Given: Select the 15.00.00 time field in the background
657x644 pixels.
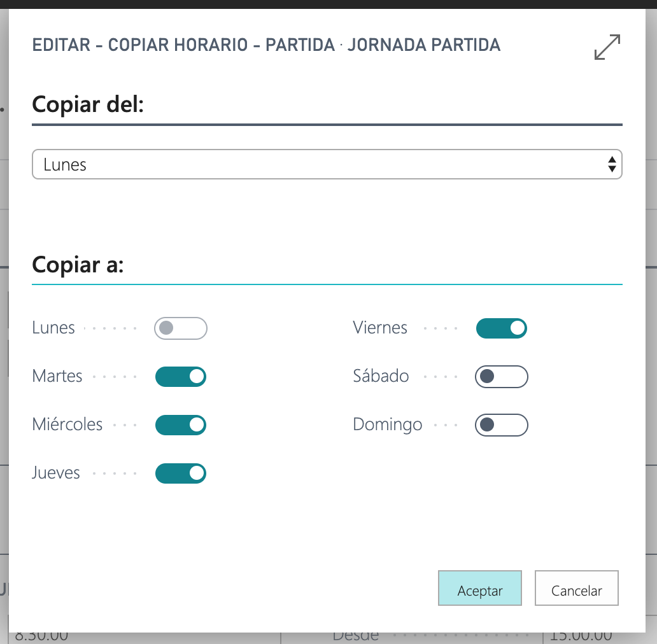Looking at the screenshot, I should pyautogui.click(x=579, y=636).
